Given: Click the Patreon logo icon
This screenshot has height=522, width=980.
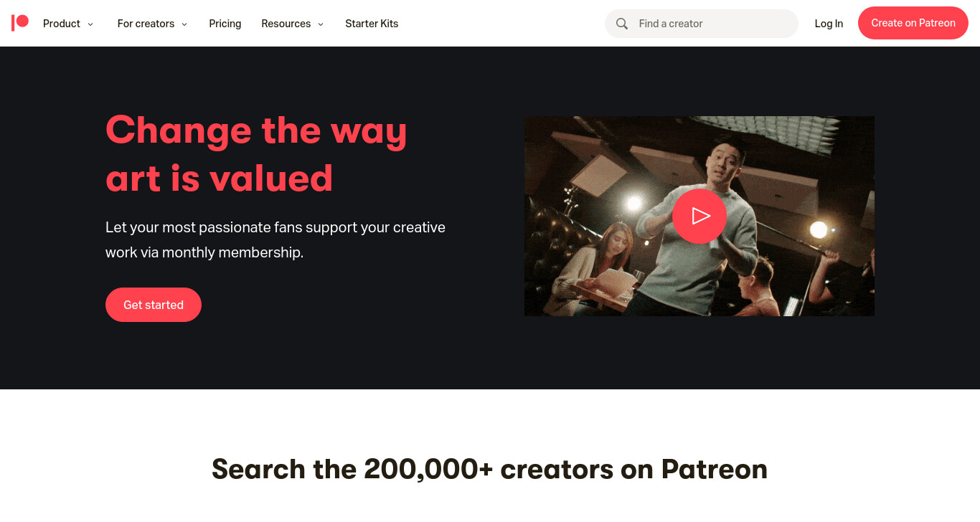Looking at the screenshot, I should (x=20, y=23).
